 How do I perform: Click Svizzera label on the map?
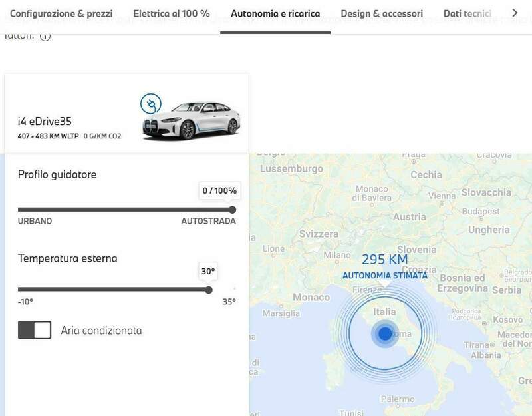(x=319, y=234)
